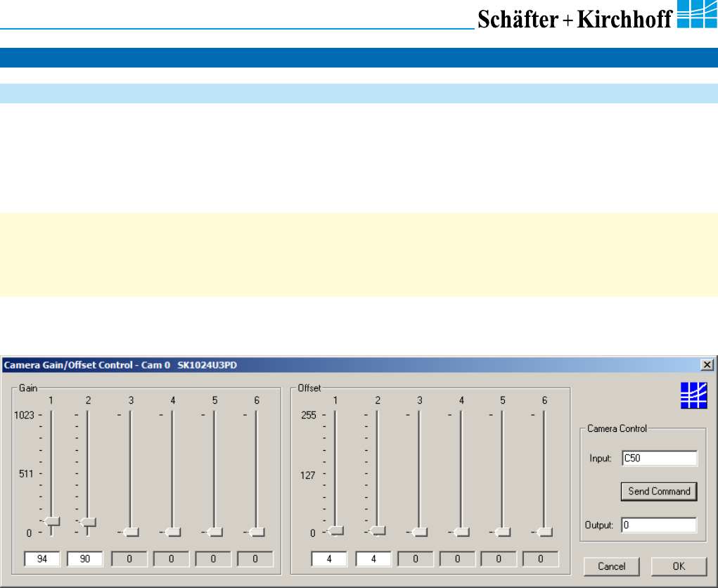Click the Offset channel 2 slider handle

coord(377,531)
